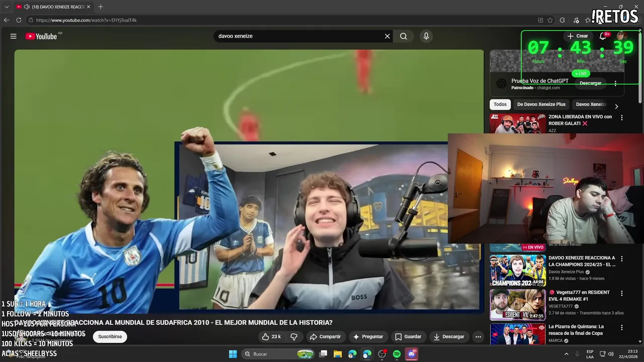Open more actions ellipsis under the video
The image size is (644, 362).
pos(478,337)
